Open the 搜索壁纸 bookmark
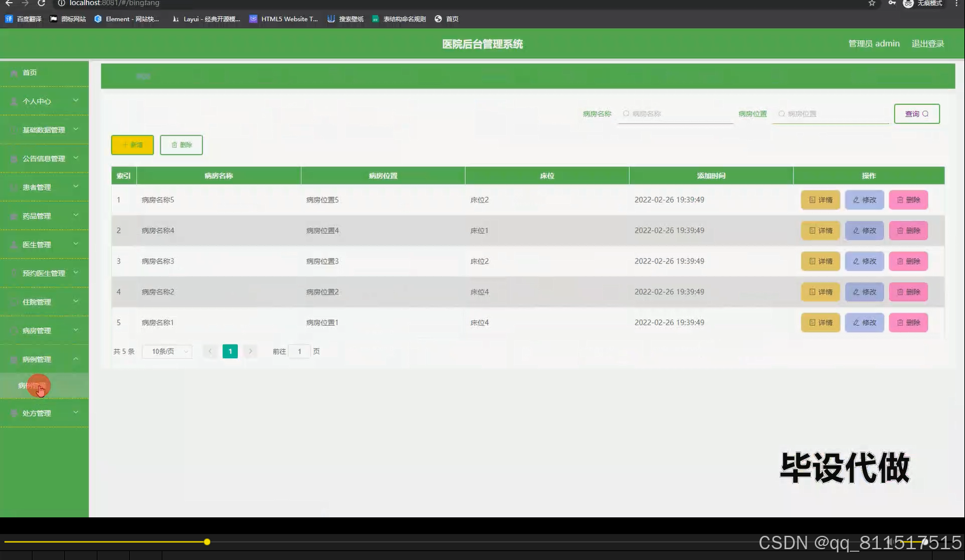Screen dimensions: 965x560 [346, 19]
